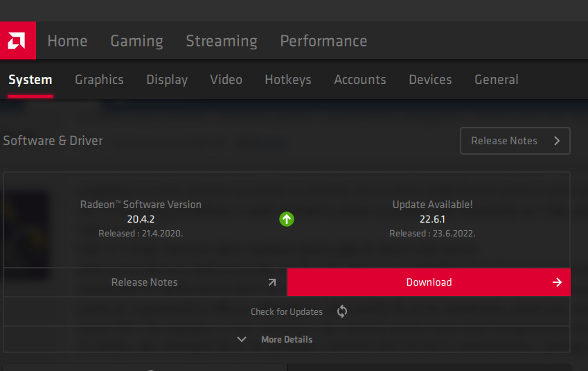Open the Home tab
This screenshot has height=371, width=588.
click(x=67, y=40)
